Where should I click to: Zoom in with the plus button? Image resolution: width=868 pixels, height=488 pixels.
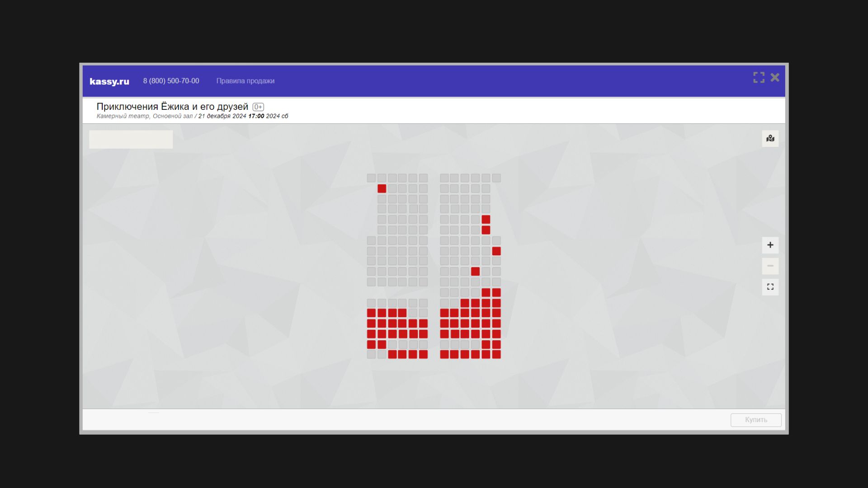tap(770, 245)
